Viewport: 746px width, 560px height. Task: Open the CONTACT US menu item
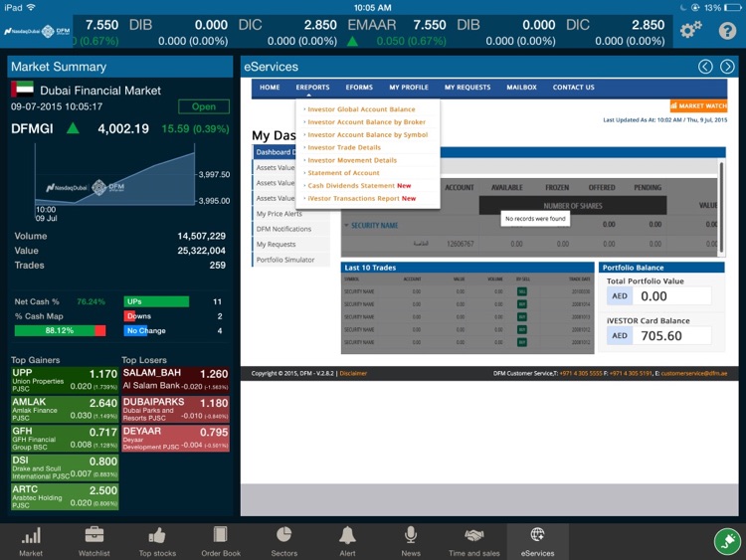[573, 88]
